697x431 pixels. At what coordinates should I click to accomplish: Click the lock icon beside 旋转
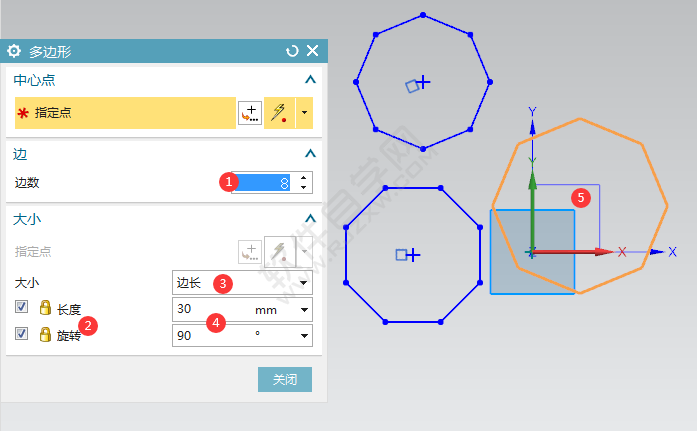45,334
